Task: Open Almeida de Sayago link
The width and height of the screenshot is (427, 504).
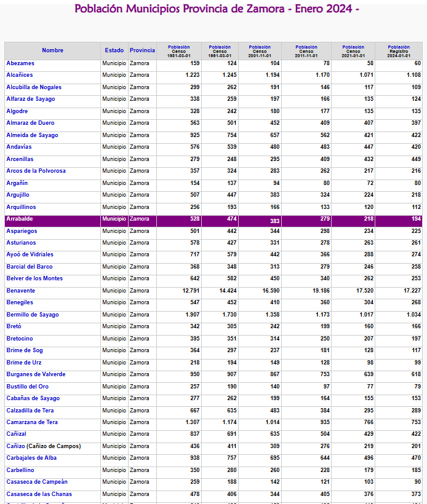Action: (32, 135)
